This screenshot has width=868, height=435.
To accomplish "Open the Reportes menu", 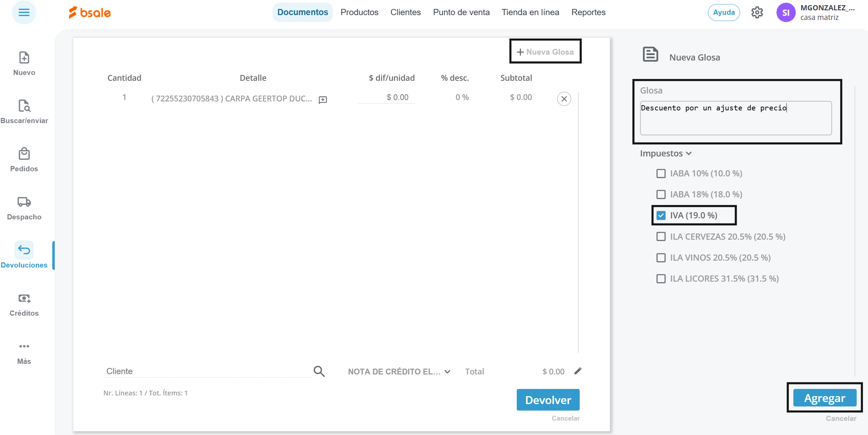I will pos(588,12).
